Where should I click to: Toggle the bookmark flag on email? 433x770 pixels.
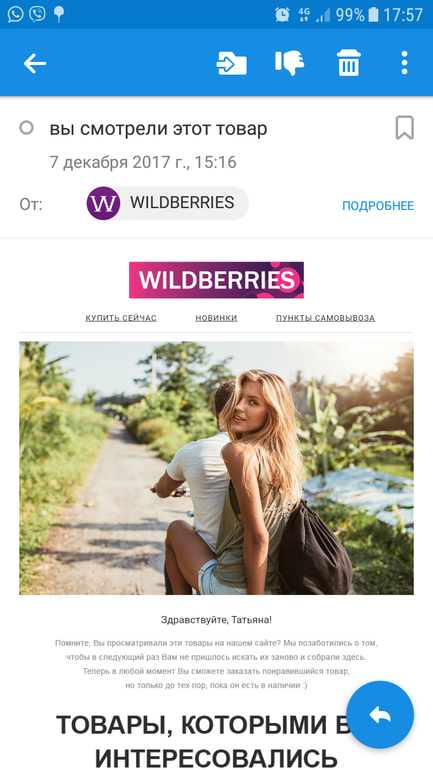pos(405,128)
